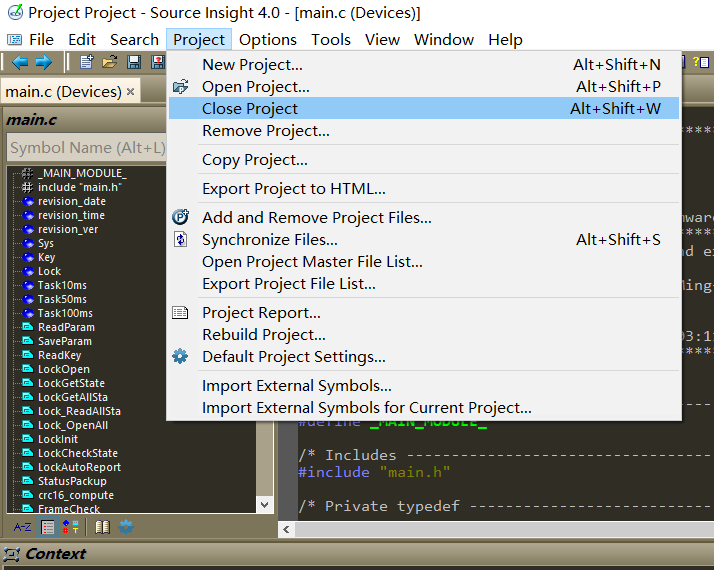
Task: Jump to LockCheckState function symbol
Action: pos(78,453)
